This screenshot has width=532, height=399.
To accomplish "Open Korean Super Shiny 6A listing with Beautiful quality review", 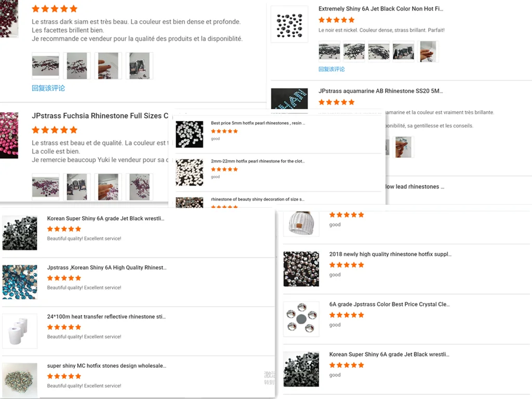I will (x=105, y=219).
